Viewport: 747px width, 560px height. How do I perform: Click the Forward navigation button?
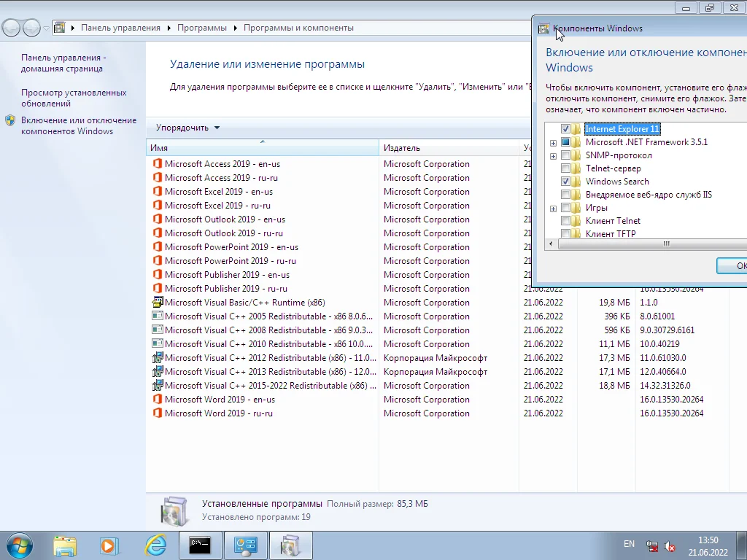[31, 28]
